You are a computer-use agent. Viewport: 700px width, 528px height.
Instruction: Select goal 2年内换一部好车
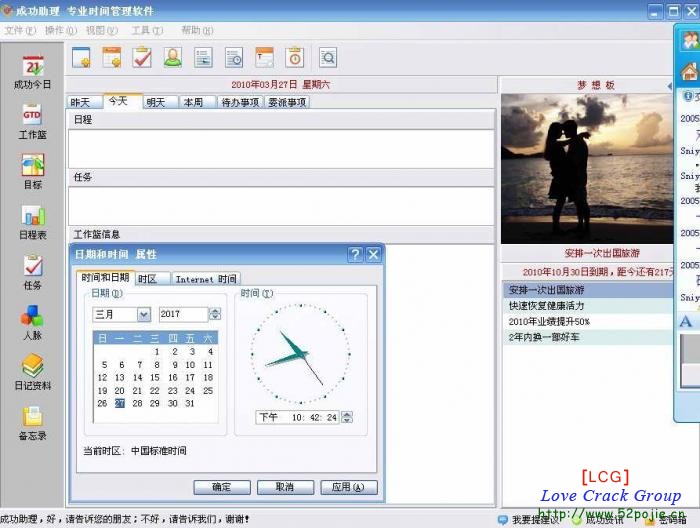click(x=588, y=337)
